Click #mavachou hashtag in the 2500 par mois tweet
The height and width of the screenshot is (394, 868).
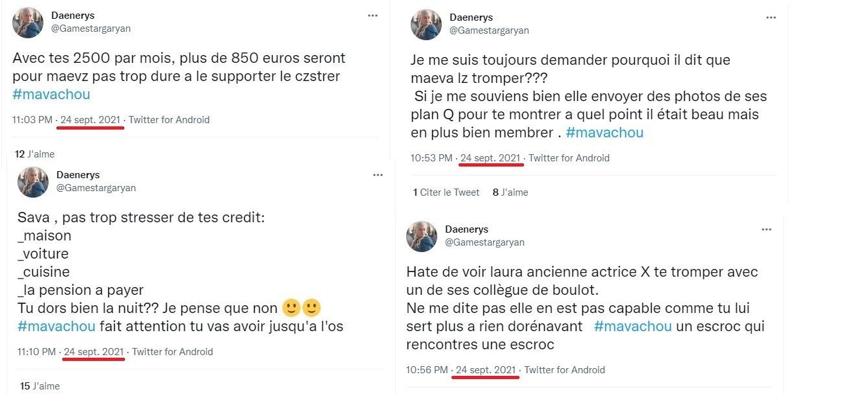(51, 94)
